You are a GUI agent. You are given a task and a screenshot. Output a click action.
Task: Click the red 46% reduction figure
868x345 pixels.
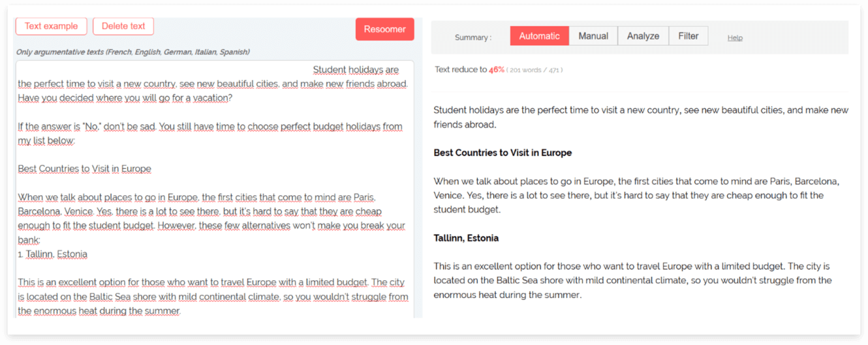(496, 70)
